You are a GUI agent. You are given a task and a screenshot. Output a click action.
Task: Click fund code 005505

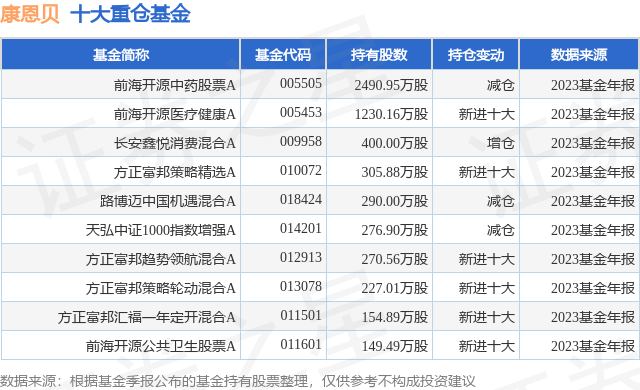[x=301, y=84]
